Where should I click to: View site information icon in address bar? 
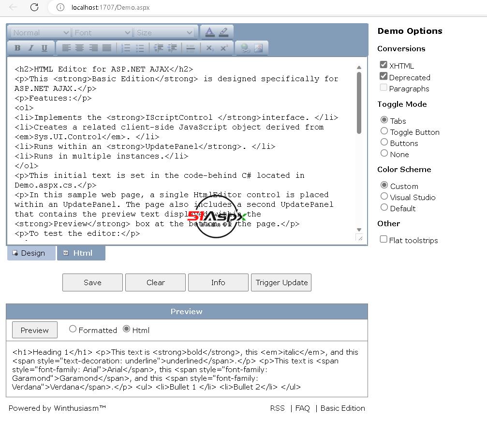click(x=60, y=7)
